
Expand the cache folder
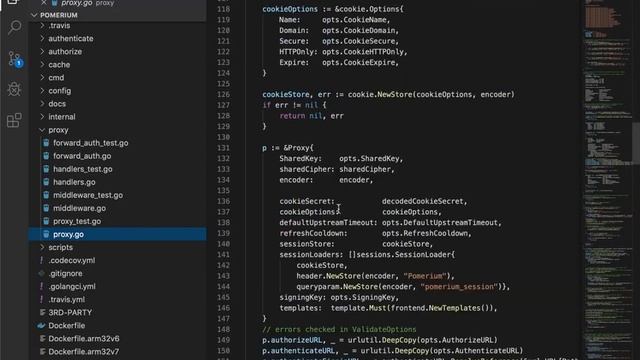click(x=42, y=64)
